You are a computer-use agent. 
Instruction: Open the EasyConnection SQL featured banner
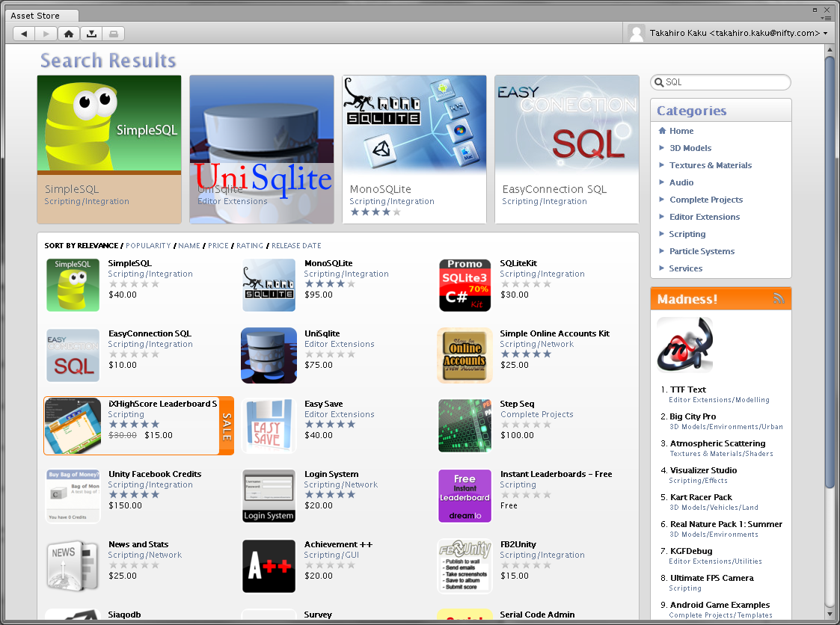coord(567,150)
